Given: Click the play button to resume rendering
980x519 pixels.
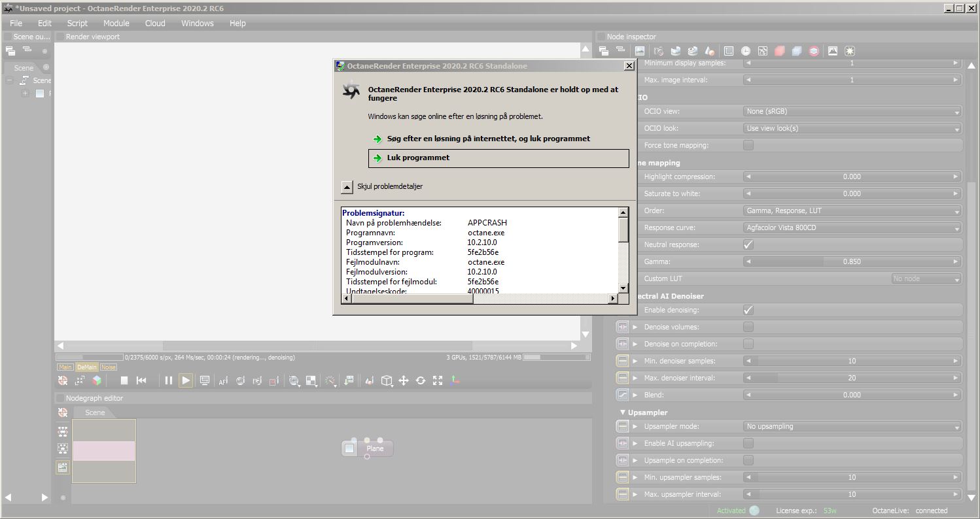Looking at the screenshot, I should point(186,380).
